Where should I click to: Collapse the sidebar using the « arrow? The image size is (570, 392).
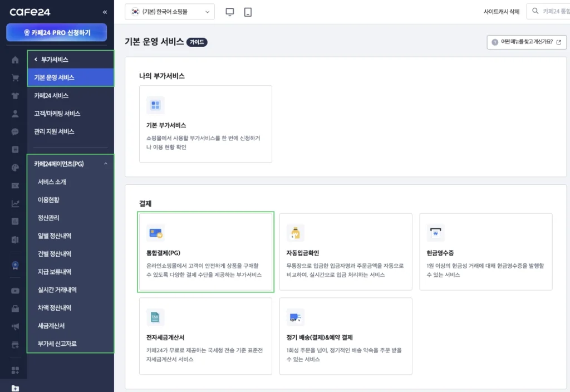pyautogui.click(x=104, y=11)
